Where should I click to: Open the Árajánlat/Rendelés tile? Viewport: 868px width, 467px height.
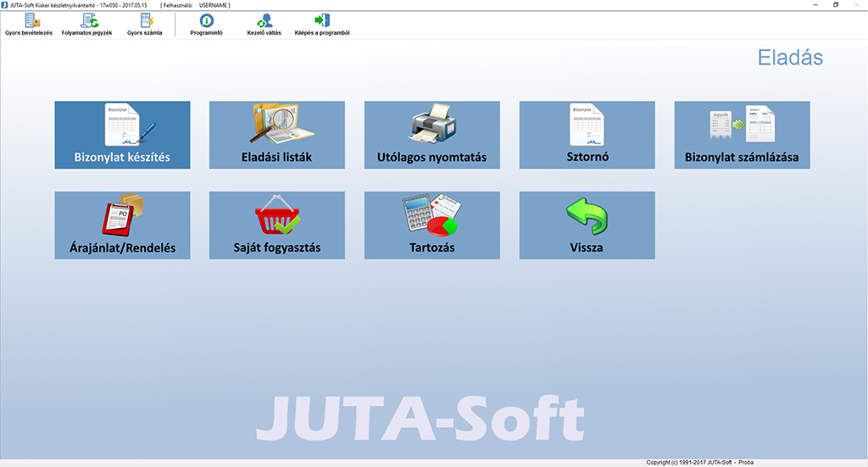[122, 225]
